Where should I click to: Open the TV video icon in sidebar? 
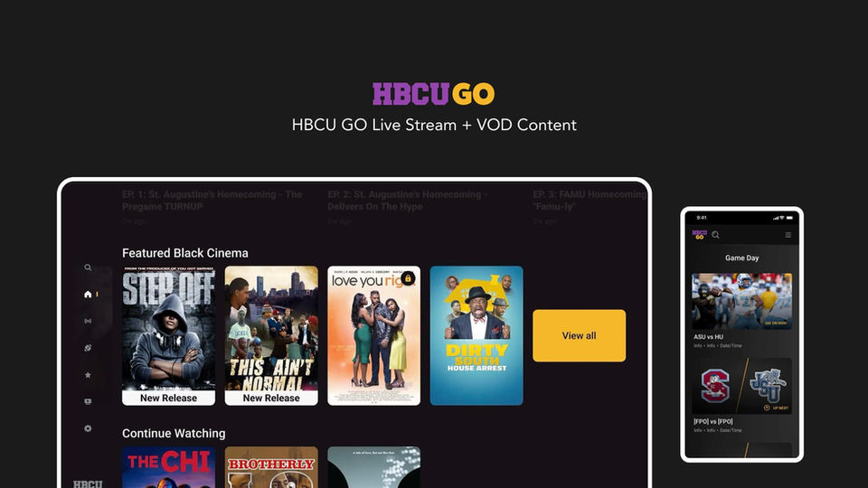[x=88, y=401]
